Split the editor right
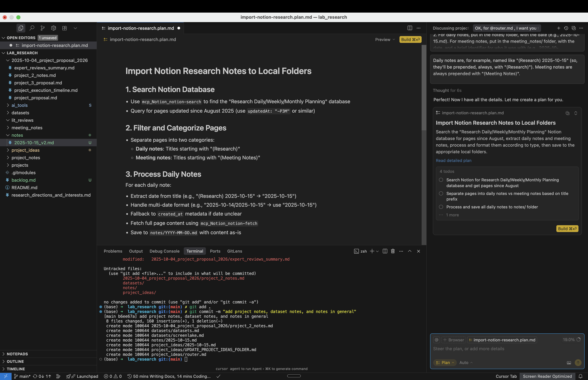This screenshot has width=588, height=380. (410, 28)
